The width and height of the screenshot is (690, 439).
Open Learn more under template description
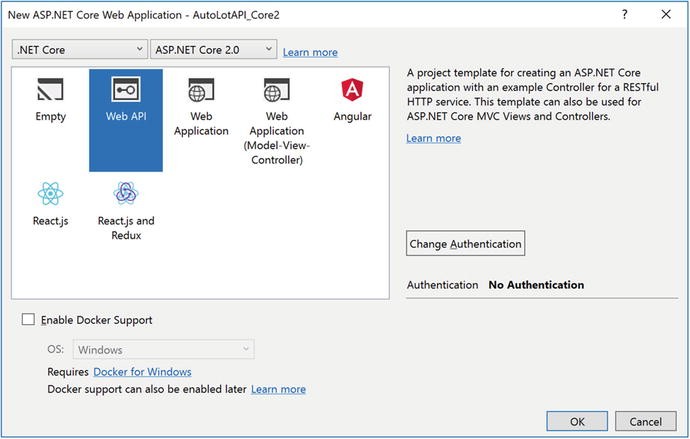433,138
